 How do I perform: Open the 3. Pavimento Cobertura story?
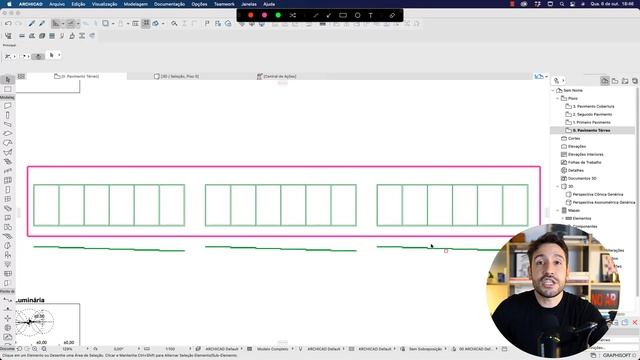click(x=593, y=107)
